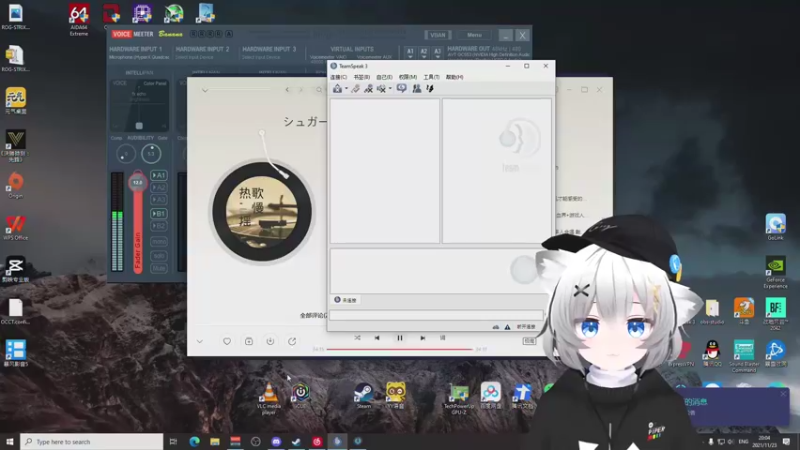Go back in music player navigation
Screen dimensions: 800x450
287,90
